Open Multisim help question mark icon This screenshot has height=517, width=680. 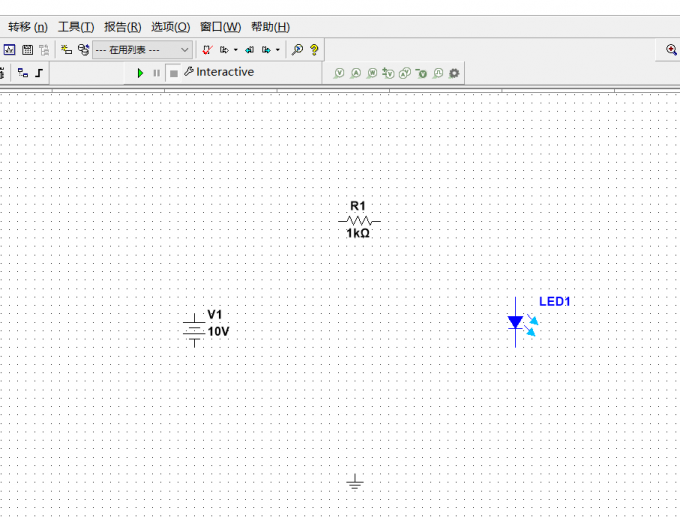pyautogui.click(x=314, y=50)
